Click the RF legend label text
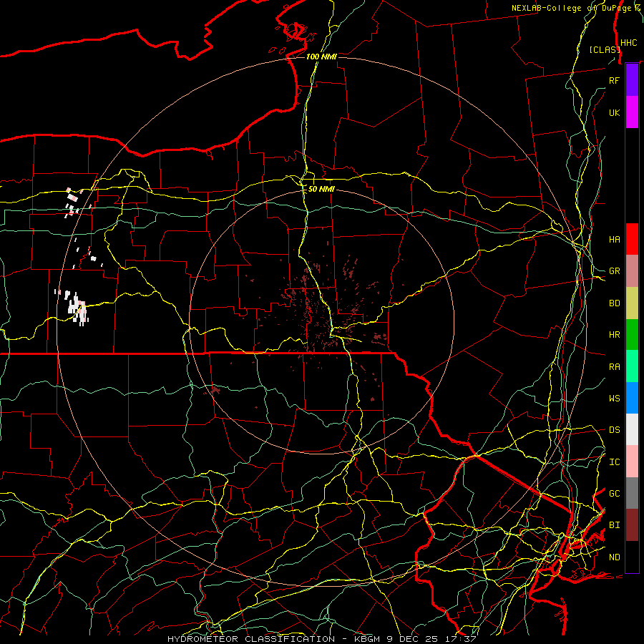This screenshot has width=644, height=644. click(614, 80)
